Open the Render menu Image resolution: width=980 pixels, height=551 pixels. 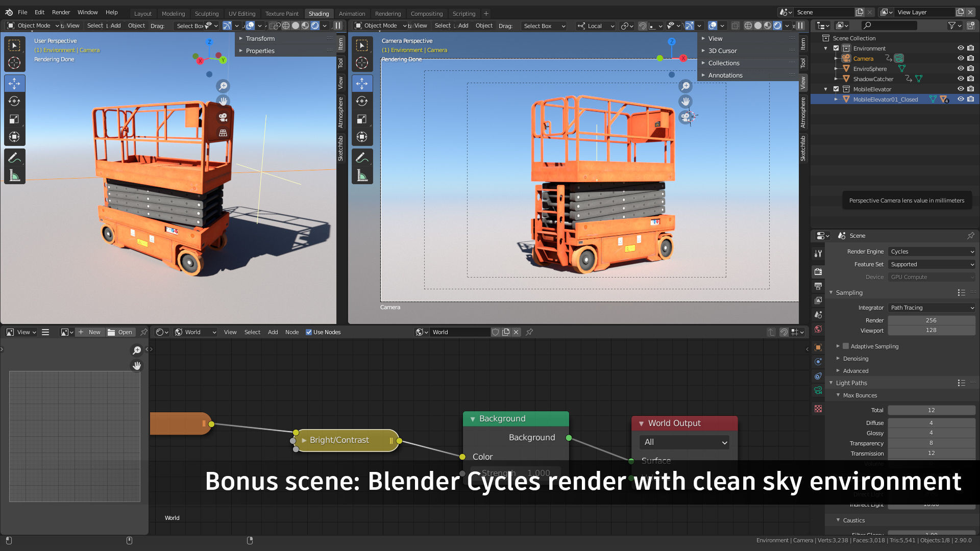click(x=61, y=12)
